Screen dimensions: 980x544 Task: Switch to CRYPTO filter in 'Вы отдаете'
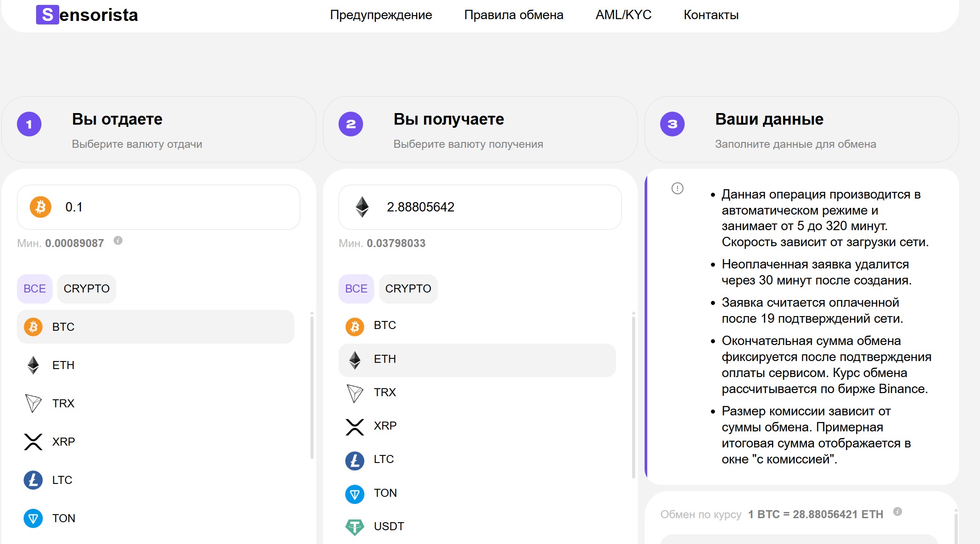point(86,288)
